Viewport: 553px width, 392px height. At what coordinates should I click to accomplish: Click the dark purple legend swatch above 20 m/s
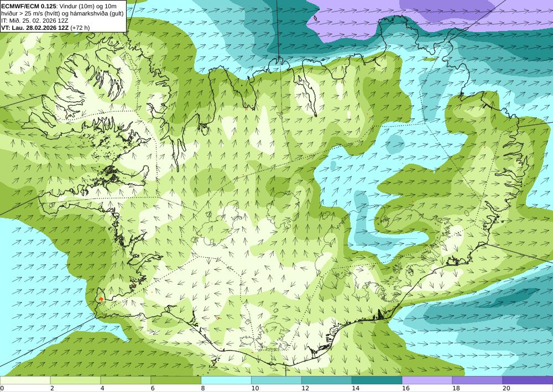528,380
